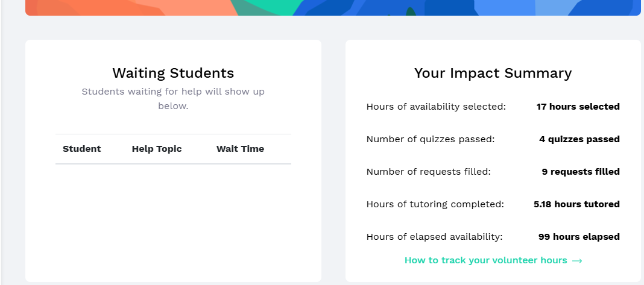Click the empty area below the waiting students table header

[173, 217]
